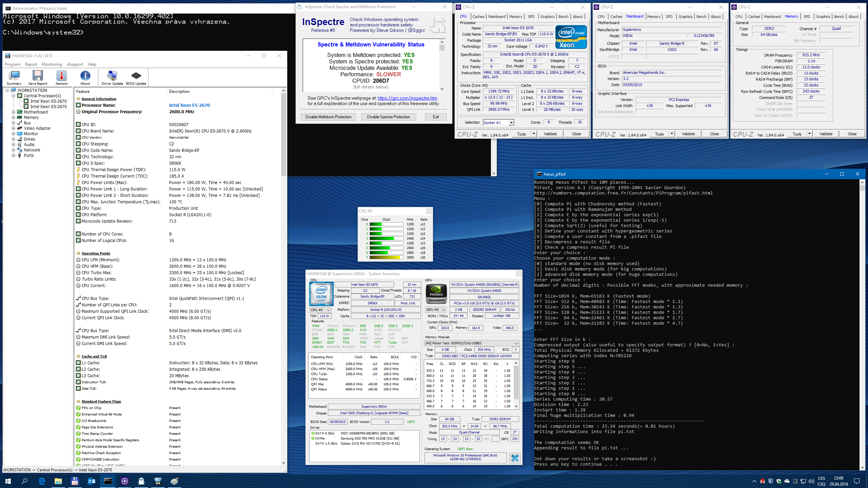This screenshot has height=488, width=868.
Task: Open the Program menu in HWiNFO64
Action: point(13,64)
